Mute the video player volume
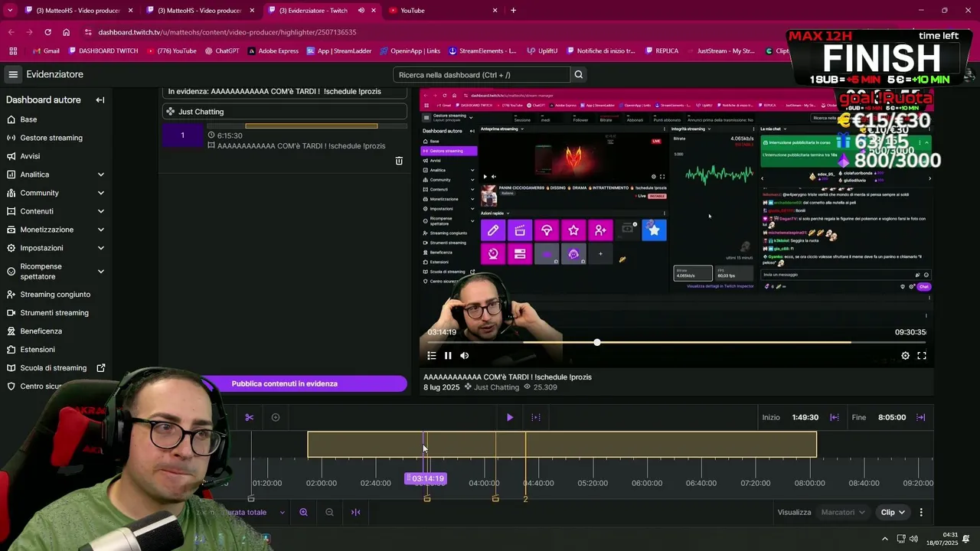Image resolution: width=980 pixels, height=551 pixels. point(465,355)
